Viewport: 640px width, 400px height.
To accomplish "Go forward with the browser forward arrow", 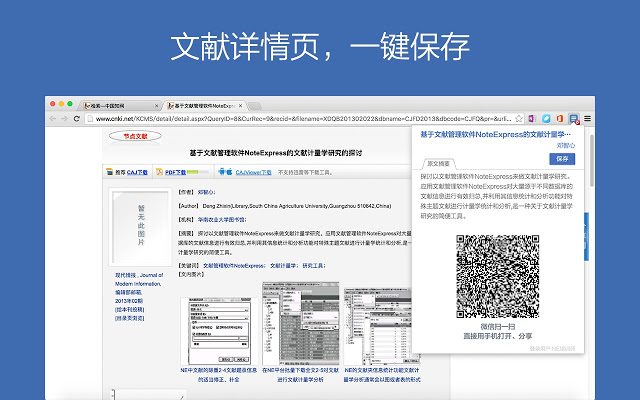I will click(x=64, y=118).
